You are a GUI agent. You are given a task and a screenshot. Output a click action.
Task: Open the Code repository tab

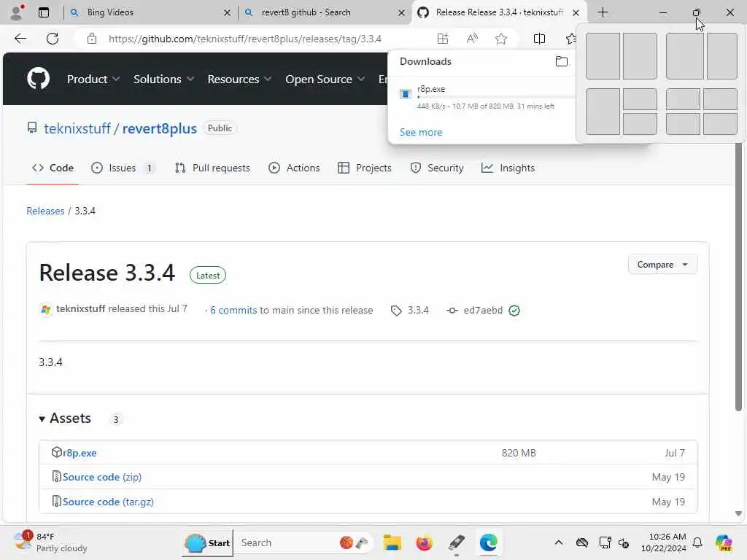click(53, 168)
